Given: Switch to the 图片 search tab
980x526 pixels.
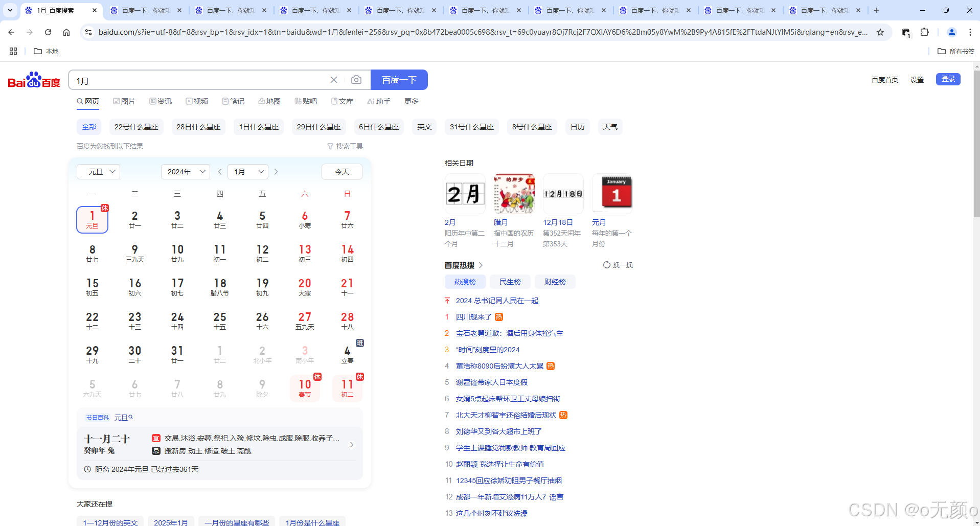Looking at the screenshot, I should pyautogui.click(x=124, y=101).
